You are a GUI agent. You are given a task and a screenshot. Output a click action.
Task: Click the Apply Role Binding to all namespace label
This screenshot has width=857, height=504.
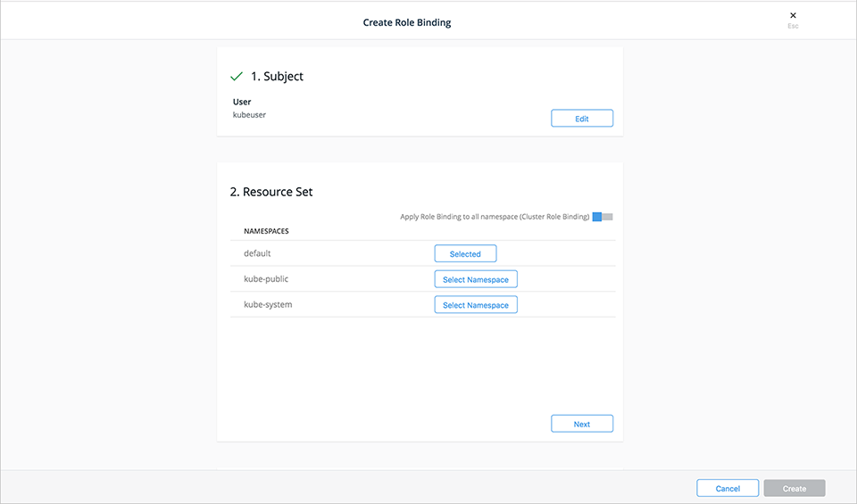point(494,217)
